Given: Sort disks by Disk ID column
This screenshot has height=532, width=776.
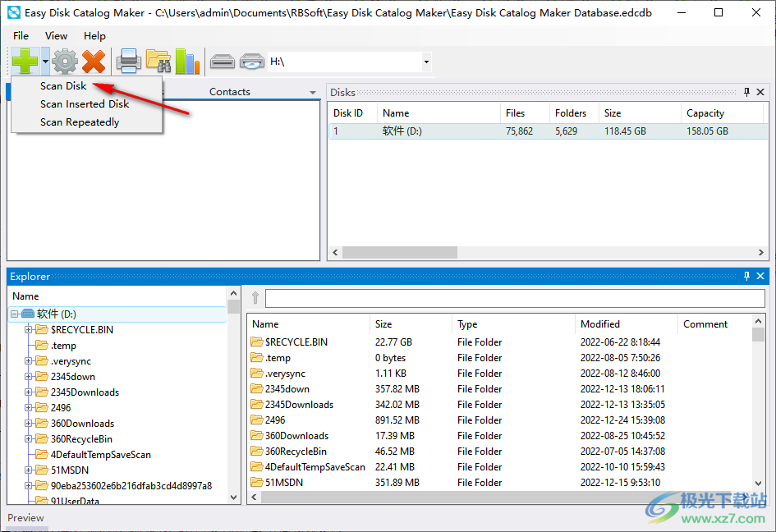Looking at the screenshot, I should pyautogui.click(x=352, y=112).
